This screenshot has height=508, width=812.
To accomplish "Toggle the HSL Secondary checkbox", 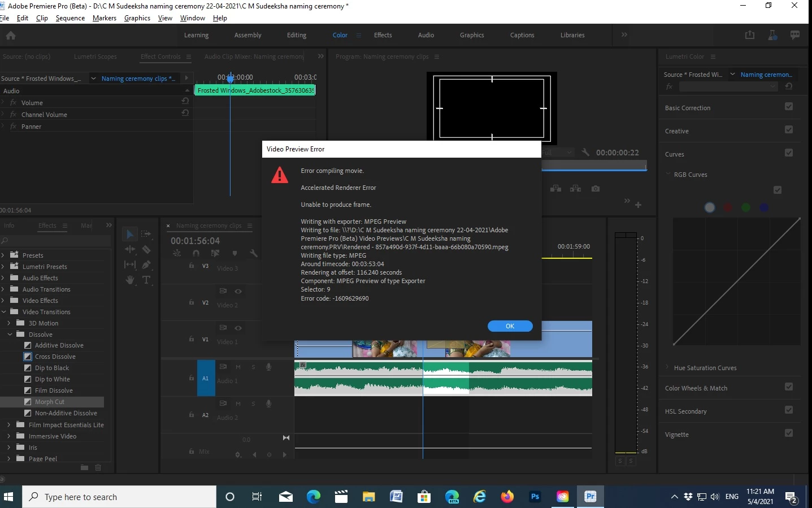I will pyautogui.click(x=789, y=410).
